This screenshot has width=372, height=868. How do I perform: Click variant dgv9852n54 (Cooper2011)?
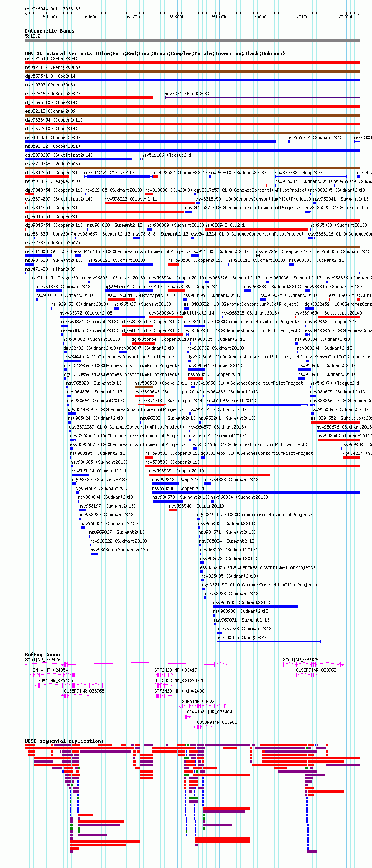coord(133,287)
